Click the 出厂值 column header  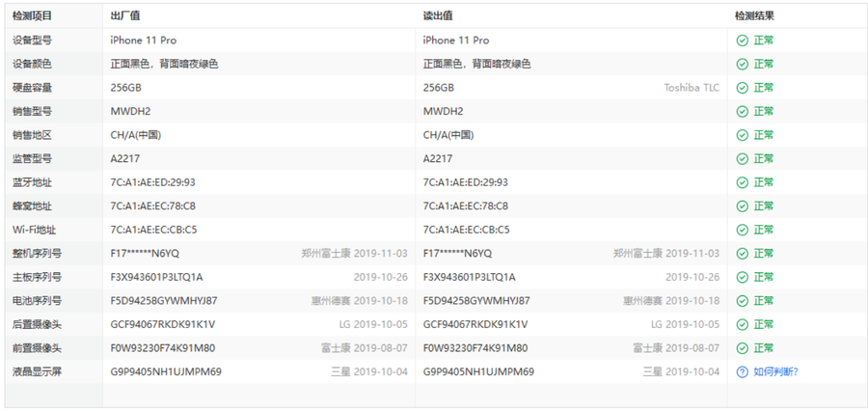[125, 16]
